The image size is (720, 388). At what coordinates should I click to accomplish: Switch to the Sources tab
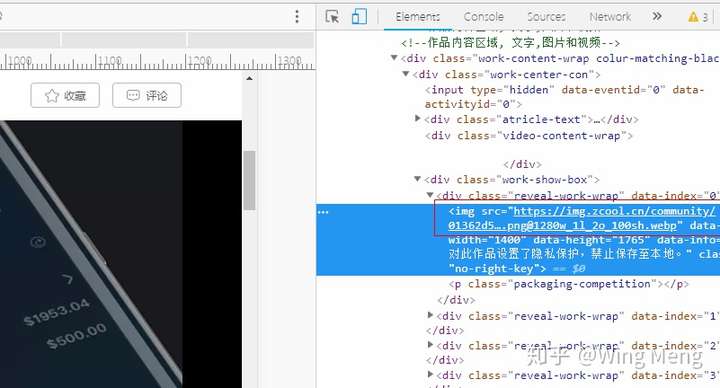coord(546,17)
